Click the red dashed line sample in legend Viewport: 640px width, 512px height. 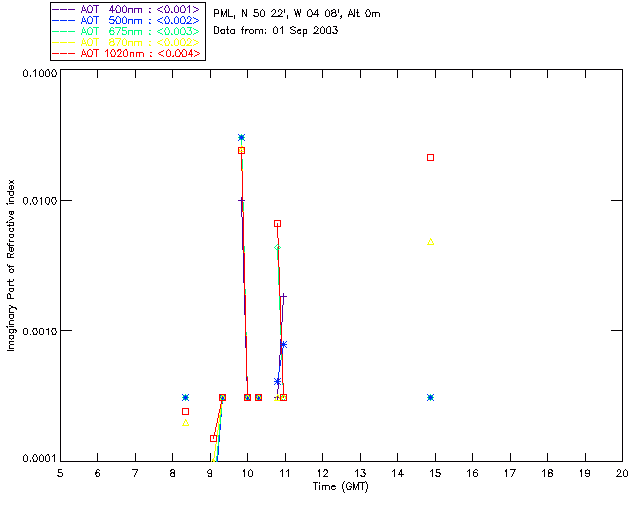click(x=64, y=53)
